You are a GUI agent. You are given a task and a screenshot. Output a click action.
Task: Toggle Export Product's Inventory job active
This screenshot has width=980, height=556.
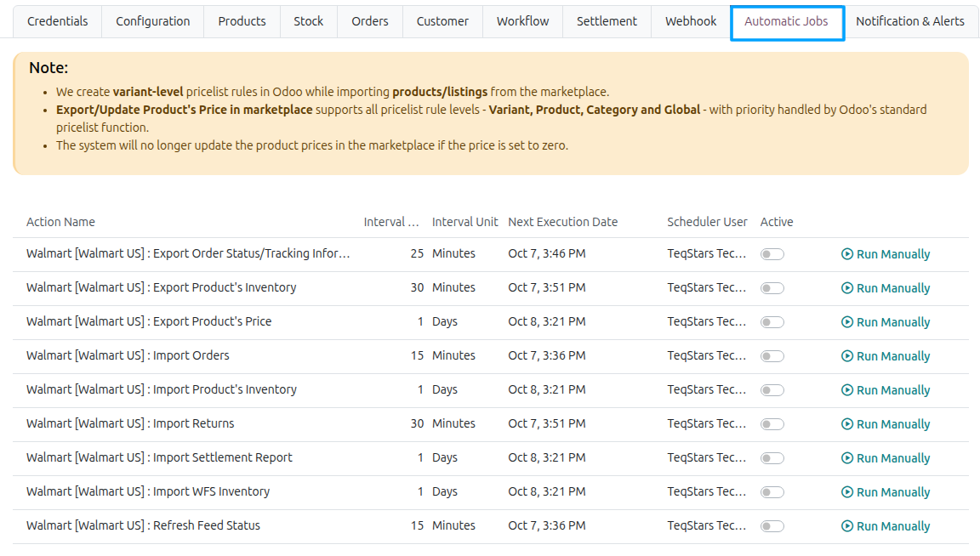772,288
